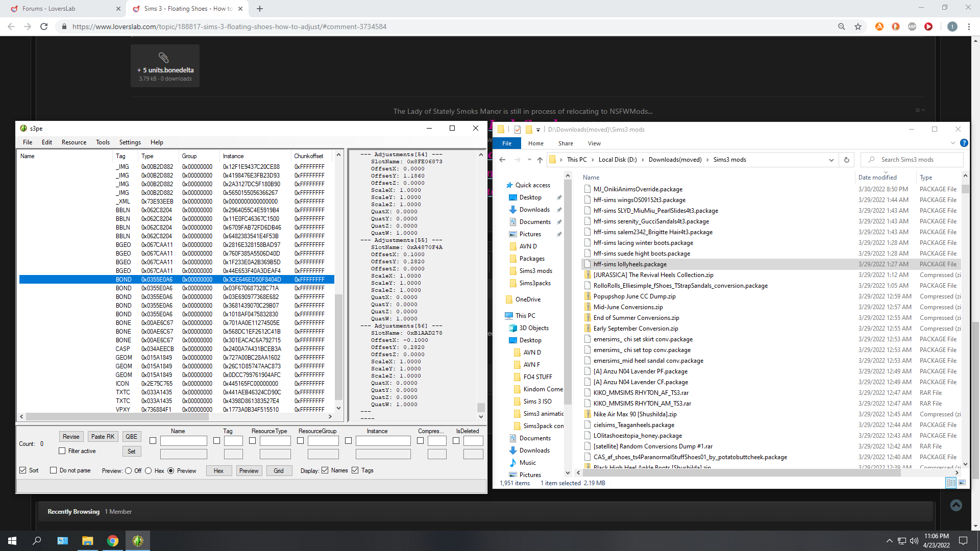This screenshot has height=551, width=980.
Task: Open the Chrome three-dot menu
Action: pyautogui.click(x=969, y=27)
